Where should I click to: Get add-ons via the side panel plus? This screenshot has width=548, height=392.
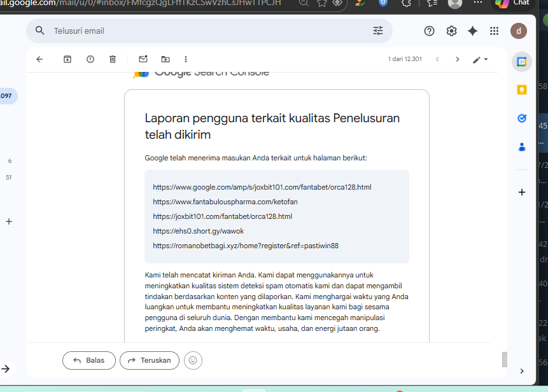point(522,192)
